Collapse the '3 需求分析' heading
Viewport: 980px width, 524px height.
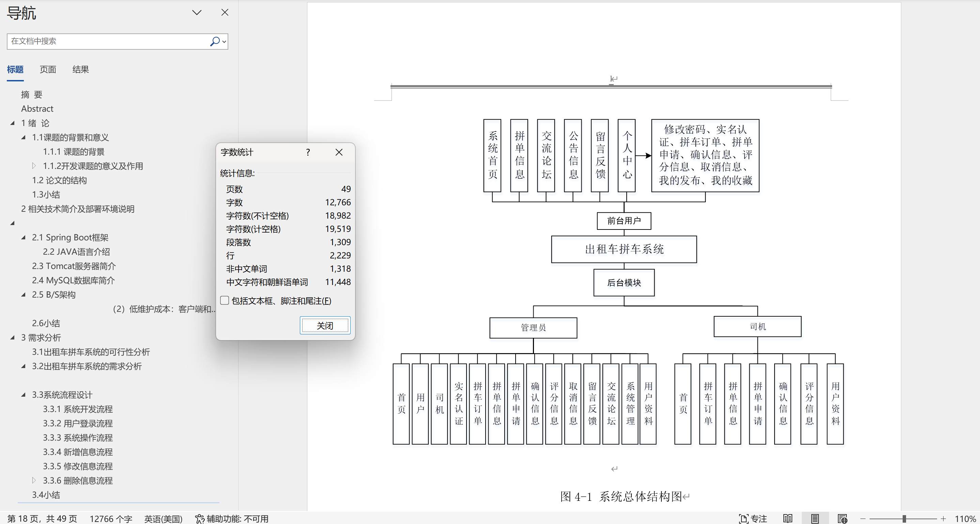tap(13, 337)
